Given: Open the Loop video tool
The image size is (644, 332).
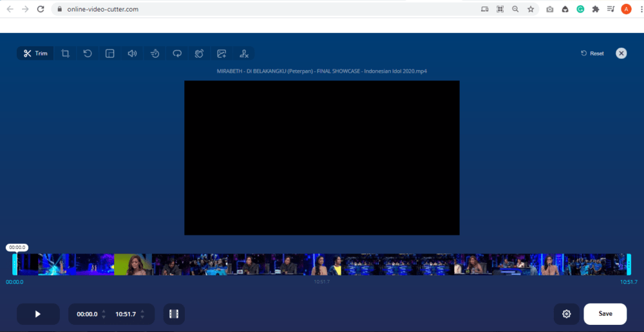Looking at the screenshot, I should coord(177,53).
